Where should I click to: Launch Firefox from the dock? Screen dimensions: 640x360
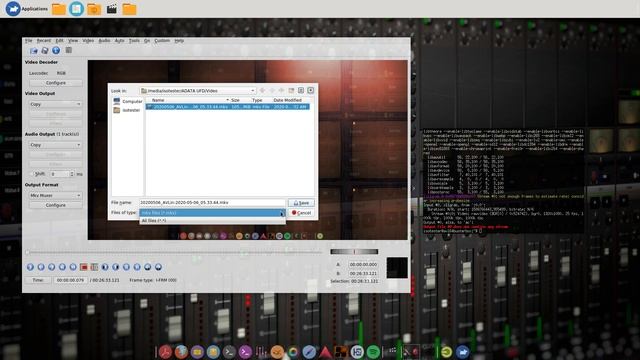tap(181, 352)
